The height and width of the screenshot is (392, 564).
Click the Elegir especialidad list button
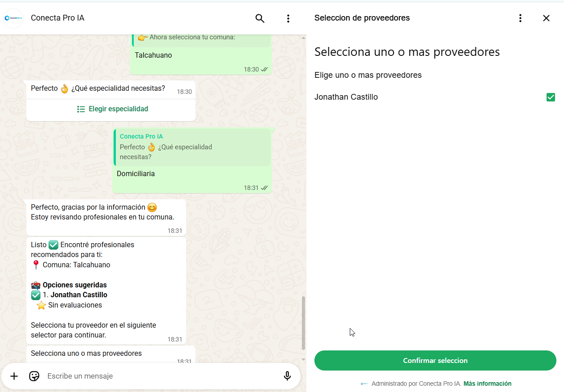112,109
